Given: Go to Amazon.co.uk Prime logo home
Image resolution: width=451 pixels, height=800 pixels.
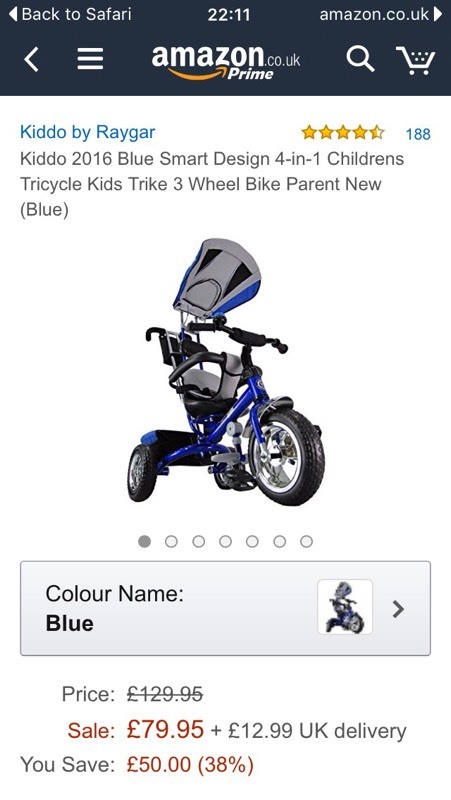Looking at the screenshot, I should (x=226, y=62).
